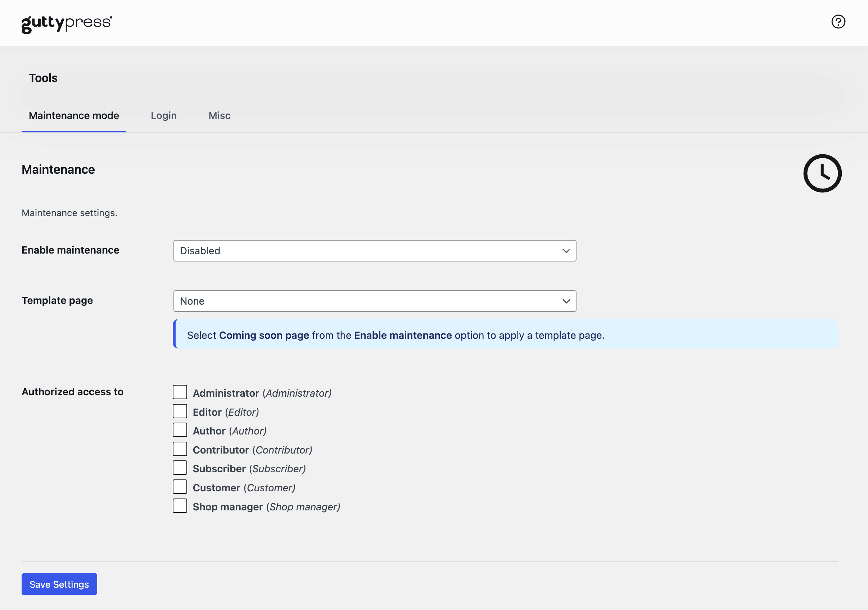Click the Maintenance section heading

[58, 169]
